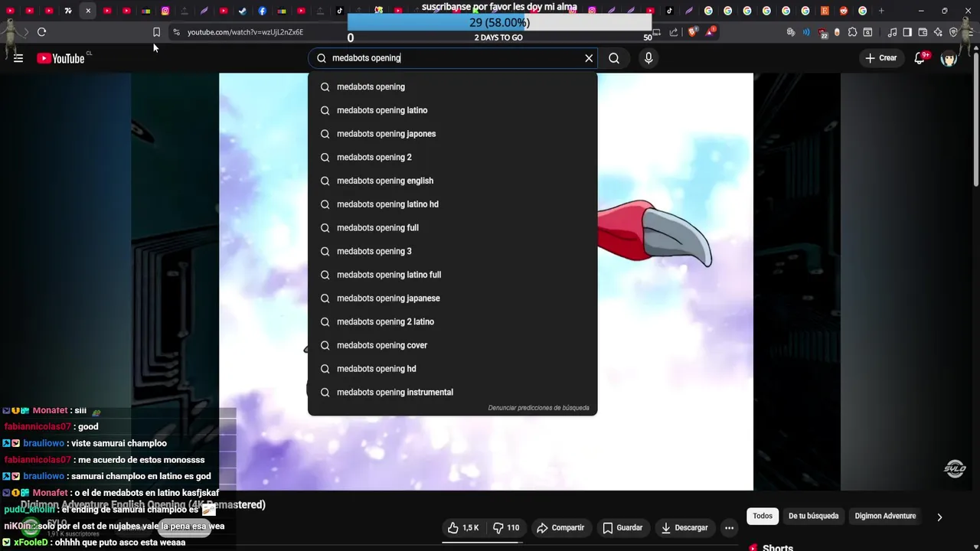The height and width of the screenshot is (551, 980).
Task: Select the Todos filter chip
Action: point(763,516)
